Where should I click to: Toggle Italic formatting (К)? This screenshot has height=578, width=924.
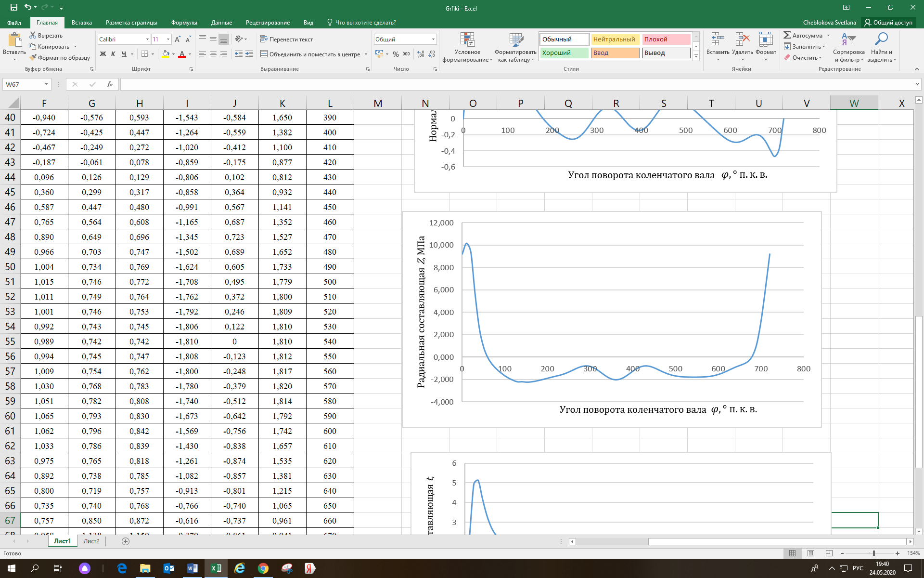click(x=113, y=54)
